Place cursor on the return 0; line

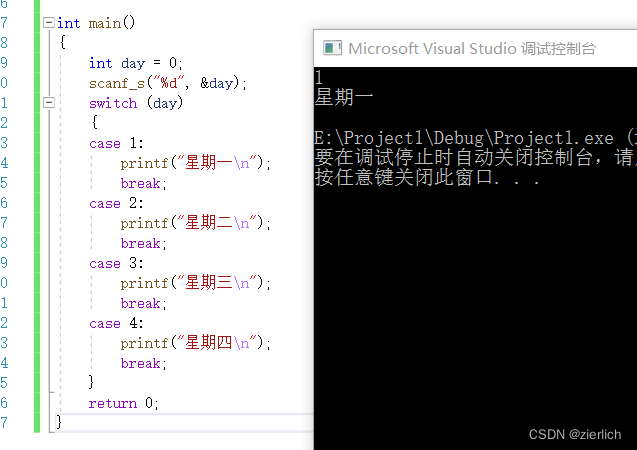(x=123, y=403)
